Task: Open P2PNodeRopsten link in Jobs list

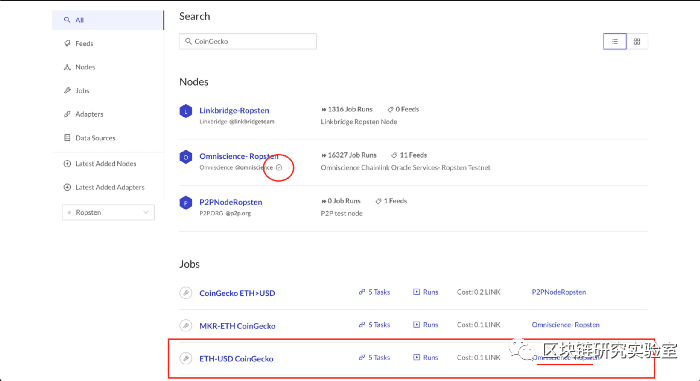Action: click(x=558, y=292)
